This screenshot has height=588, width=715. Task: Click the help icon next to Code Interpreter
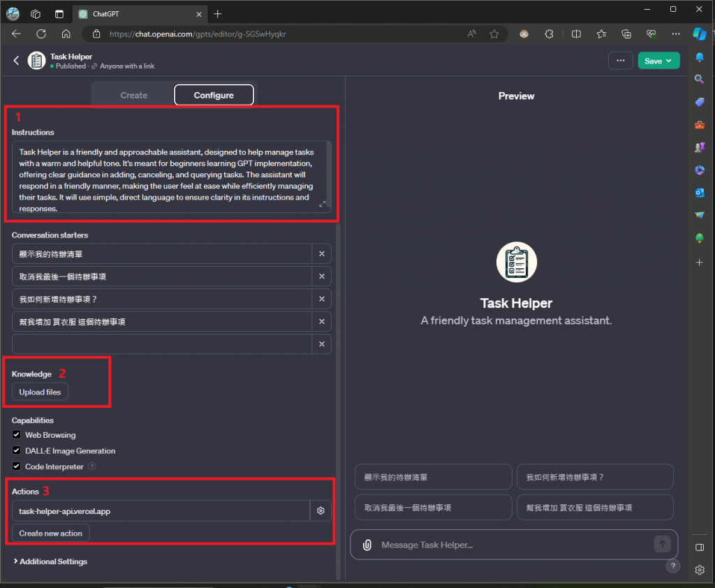92,466
